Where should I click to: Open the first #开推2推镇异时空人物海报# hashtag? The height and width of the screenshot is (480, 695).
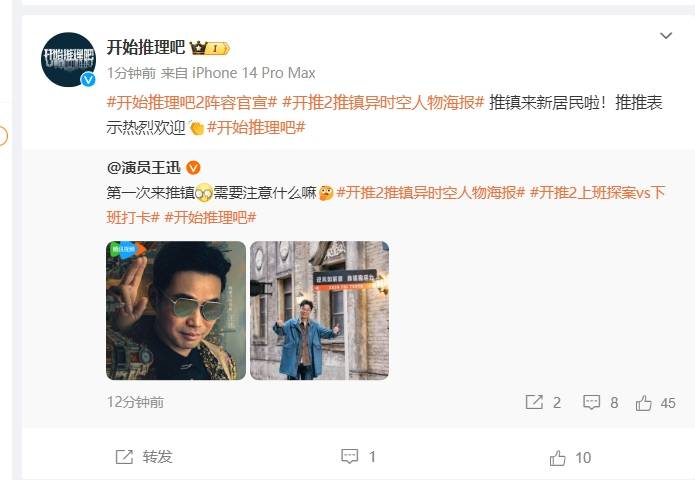pos(383,103)
